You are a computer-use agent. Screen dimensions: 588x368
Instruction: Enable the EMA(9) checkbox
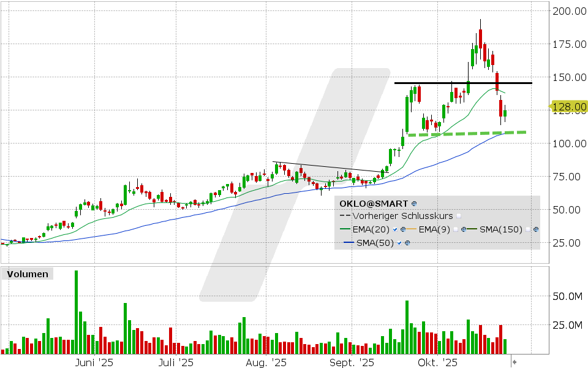(456, 229)
